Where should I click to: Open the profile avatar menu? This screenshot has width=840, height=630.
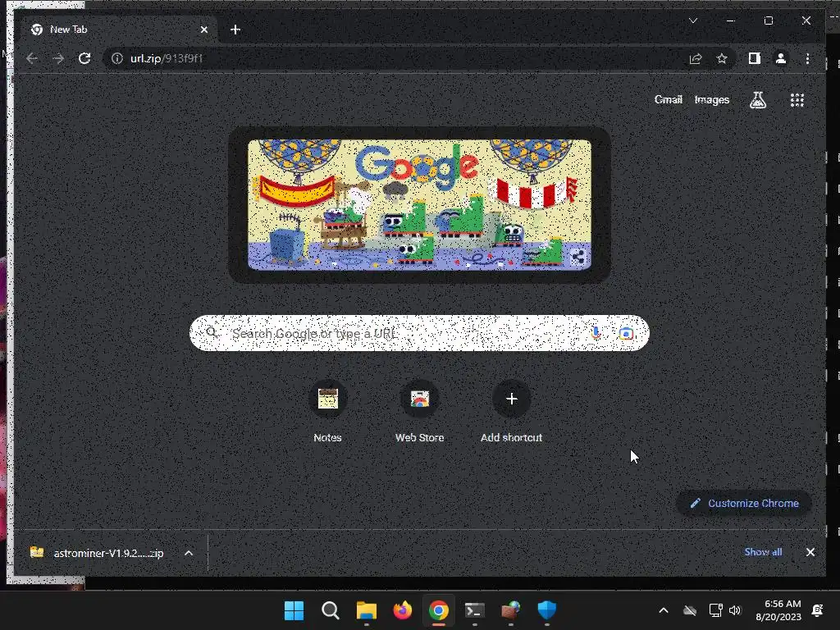781,58
